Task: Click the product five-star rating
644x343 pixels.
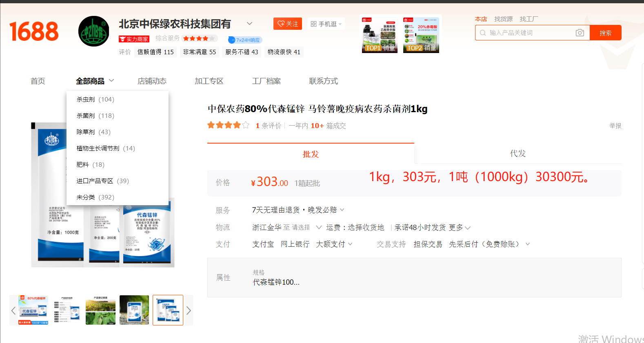Action: tap(228, 125)
